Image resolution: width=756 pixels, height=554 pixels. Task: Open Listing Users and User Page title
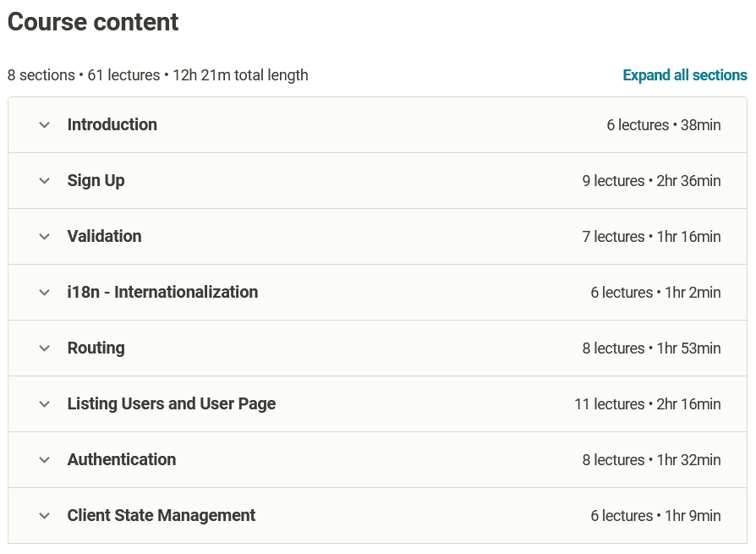click(x=172, y=403)
